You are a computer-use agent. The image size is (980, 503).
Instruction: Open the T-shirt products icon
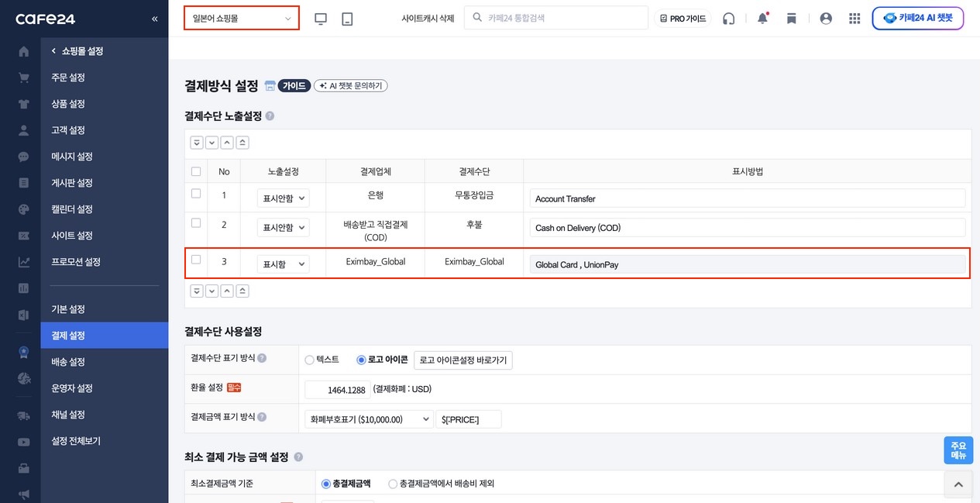23,104
